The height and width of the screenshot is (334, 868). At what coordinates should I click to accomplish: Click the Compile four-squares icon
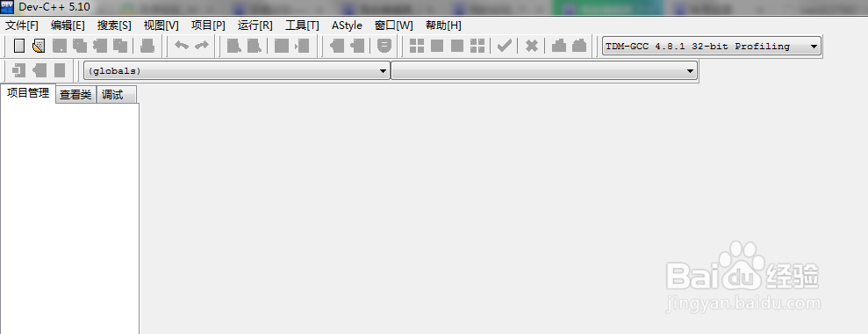pyautogui.click(x=417, y=46)
